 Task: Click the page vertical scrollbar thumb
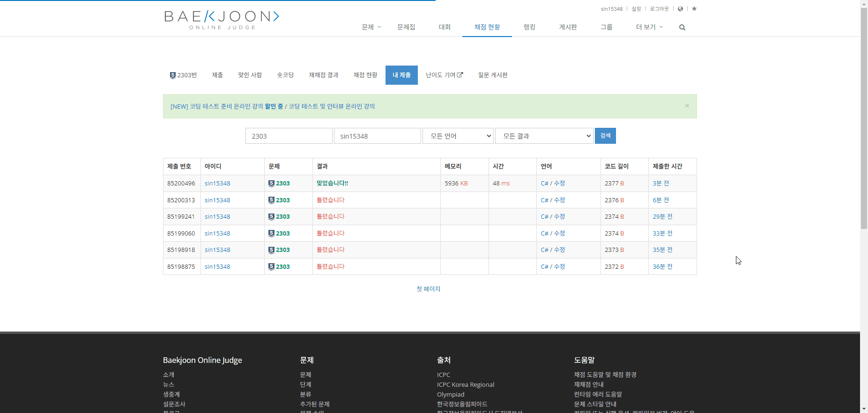864,118
